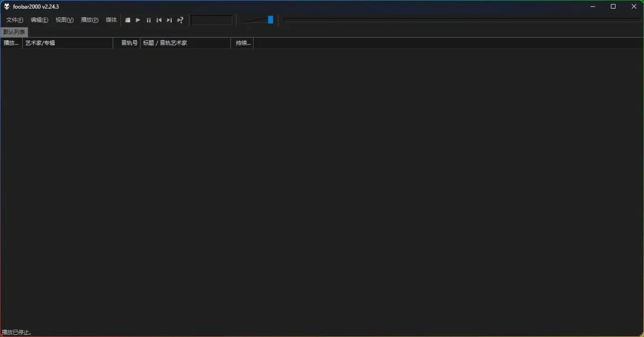Sort by the 持续 duration column header

[x=241, y=43]
